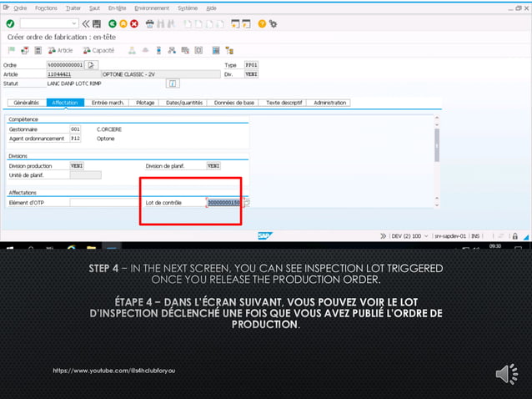Viewport: 532px width, 399px height.
Task: Click the status information 'i' button
Action: (x=173, y=83)
